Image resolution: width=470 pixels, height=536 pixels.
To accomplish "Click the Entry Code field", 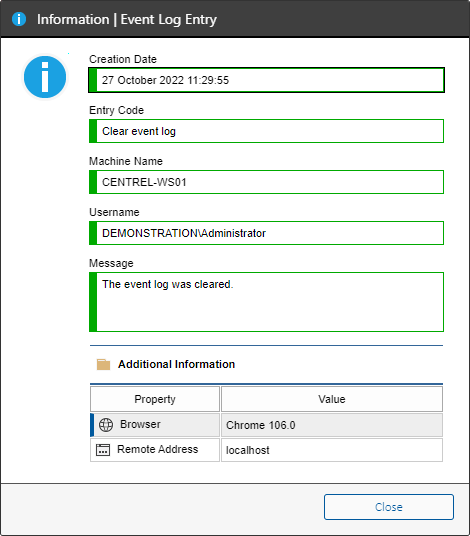I will (x=266, y=131).
